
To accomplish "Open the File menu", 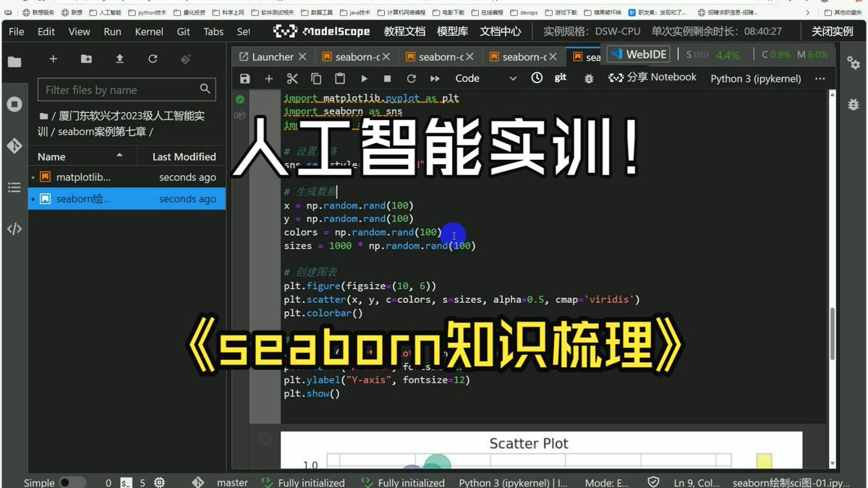I will 16,32.
